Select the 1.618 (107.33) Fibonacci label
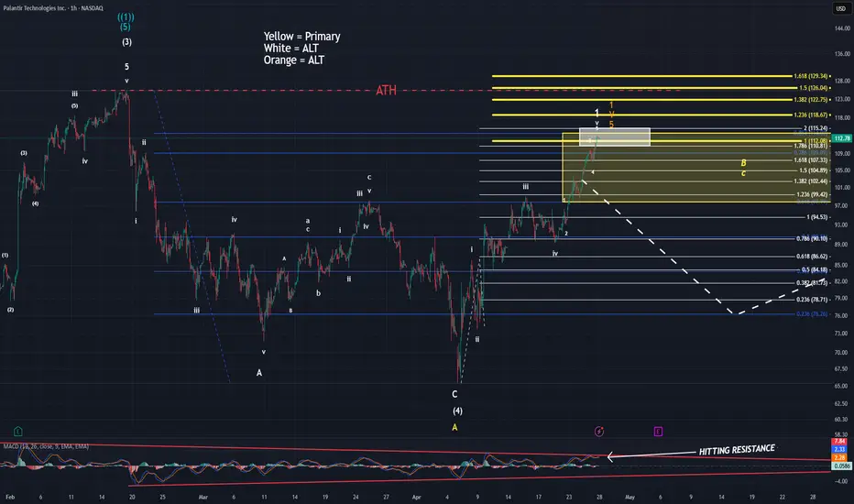 point(811,160)
